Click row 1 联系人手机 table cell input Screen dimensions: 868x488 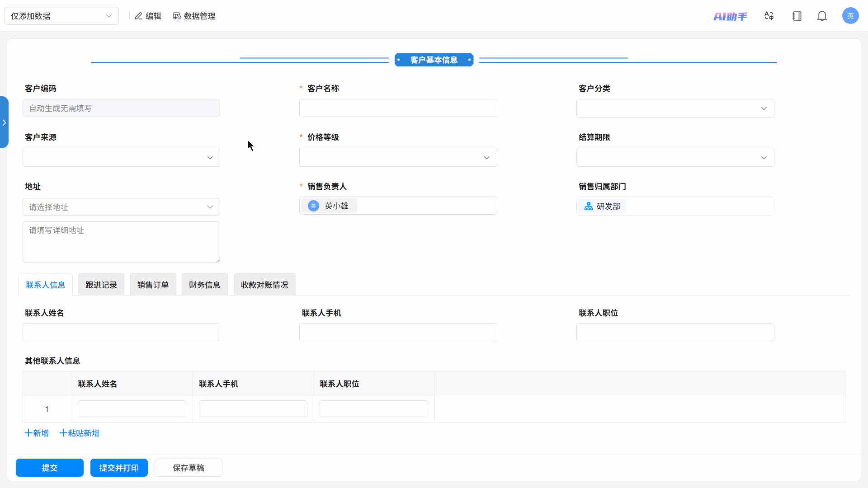point(253,409)
